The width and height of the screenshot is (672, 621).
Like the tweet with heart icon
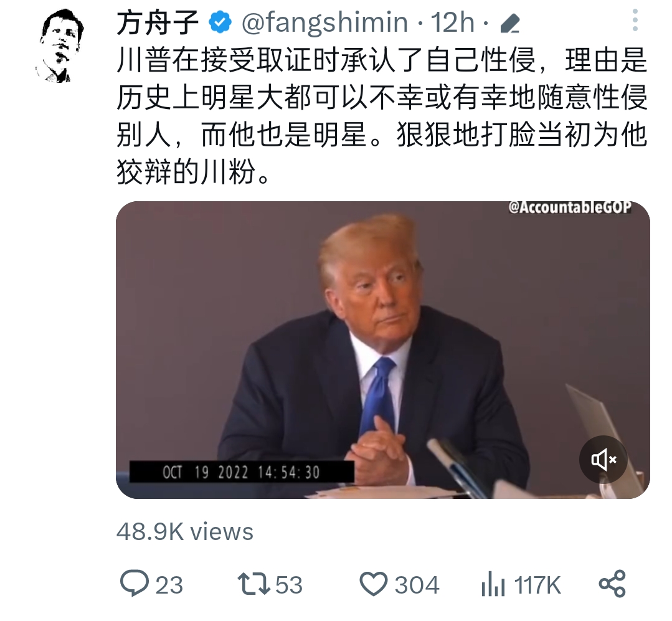373,584
